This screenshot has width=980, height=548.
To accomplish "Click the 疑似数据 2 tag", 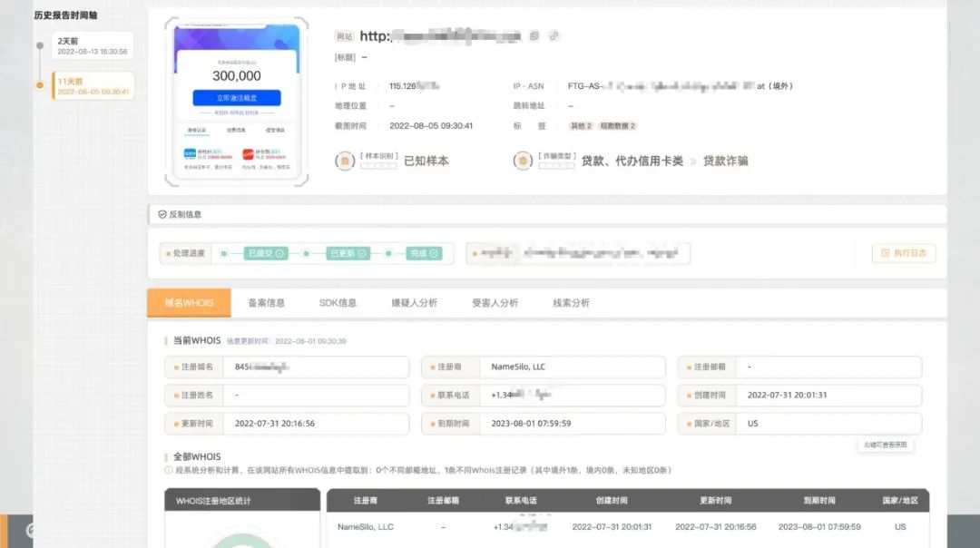I will coord(618,126).
